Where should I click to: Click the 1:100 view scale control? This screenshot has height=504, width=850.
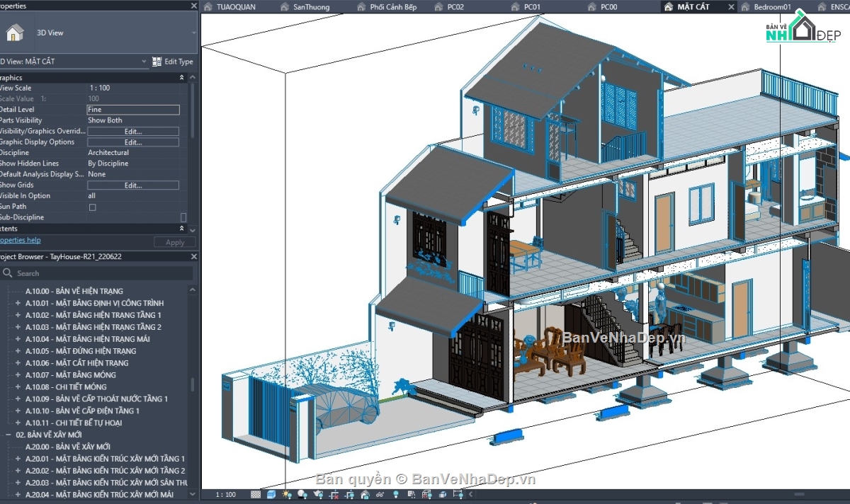pos(225,495)
